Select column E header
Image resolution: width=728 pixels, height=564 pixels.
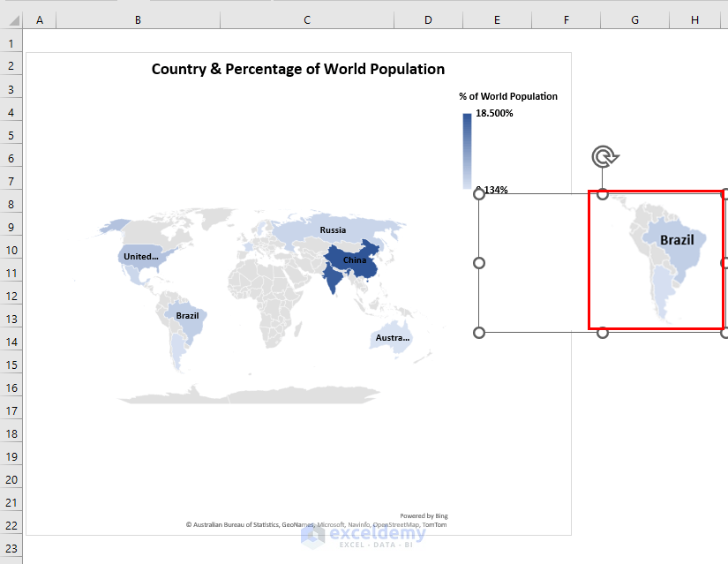click(x=497, y=20)
